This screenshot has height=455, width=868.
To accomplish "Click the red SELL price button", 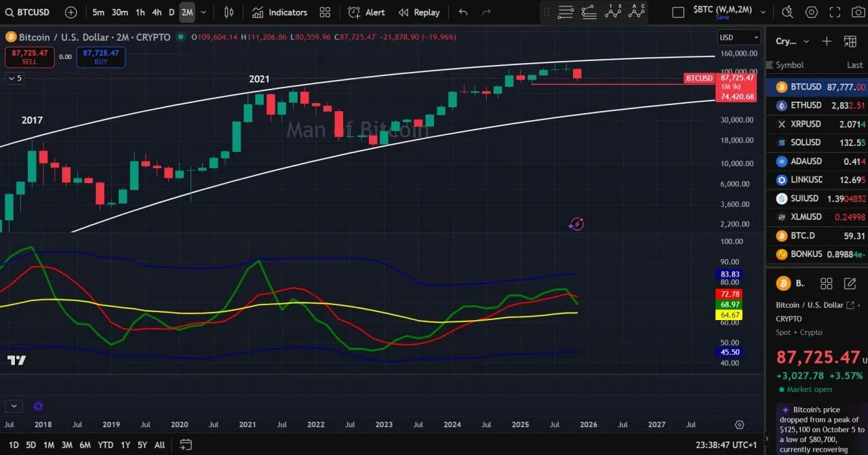I will click(30, 57).
